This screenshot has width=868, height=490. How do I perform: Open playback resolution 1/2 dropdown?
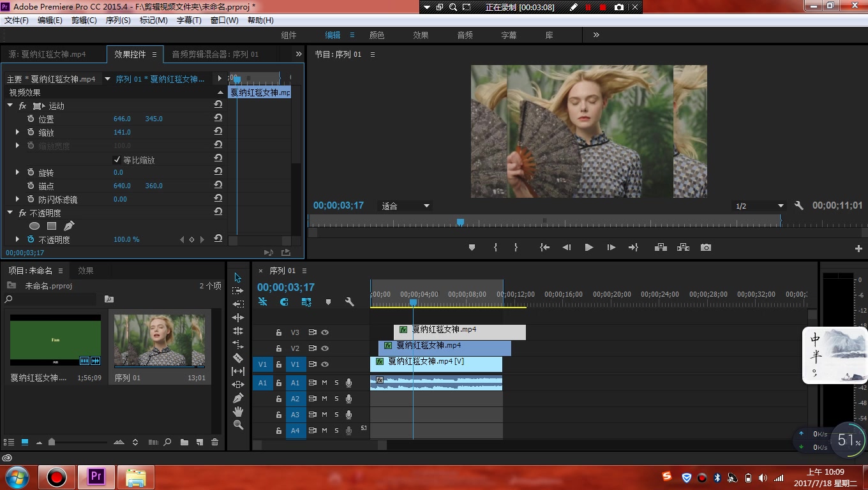coord(759,206)
